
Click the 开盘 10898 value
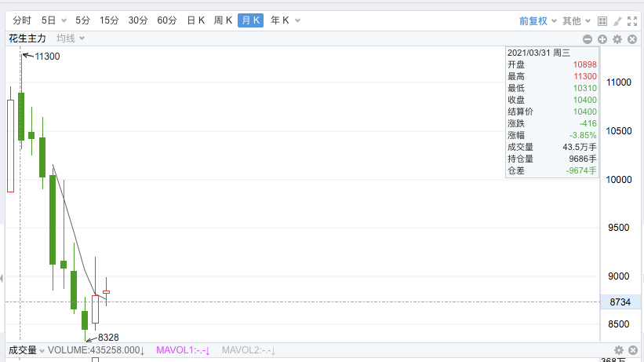(x=585, y=64)
